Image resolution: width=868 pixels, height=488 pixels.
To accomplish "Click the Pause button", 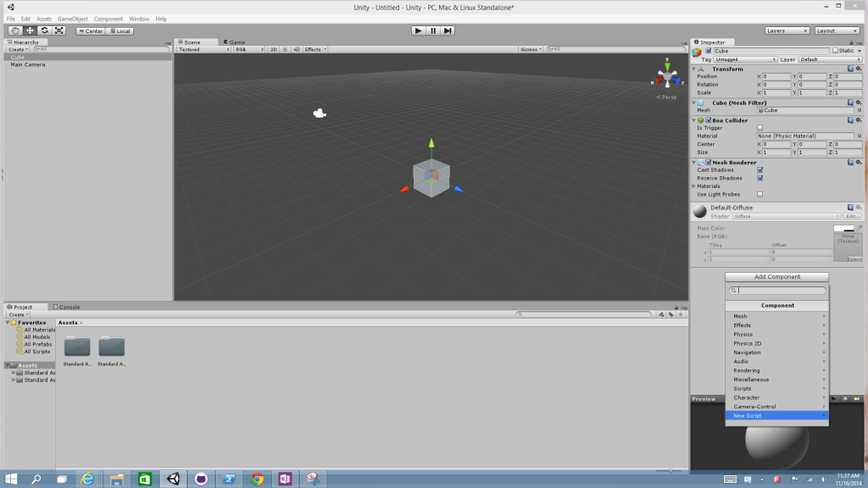I will click(x=433, y=31).
